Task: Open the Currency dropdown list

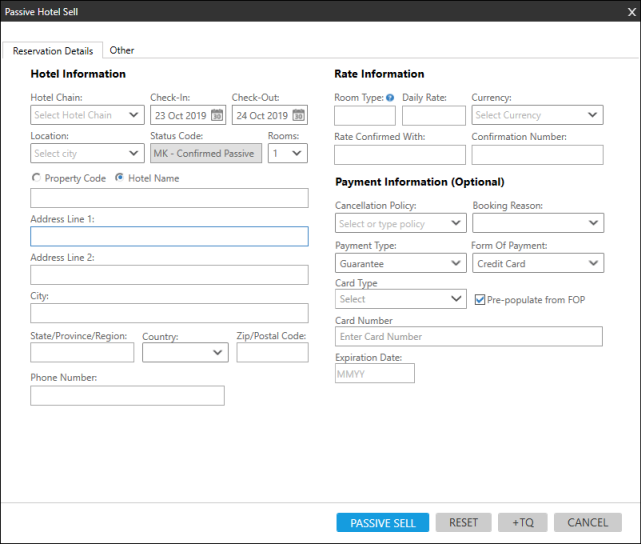Action: coord(593,115)
